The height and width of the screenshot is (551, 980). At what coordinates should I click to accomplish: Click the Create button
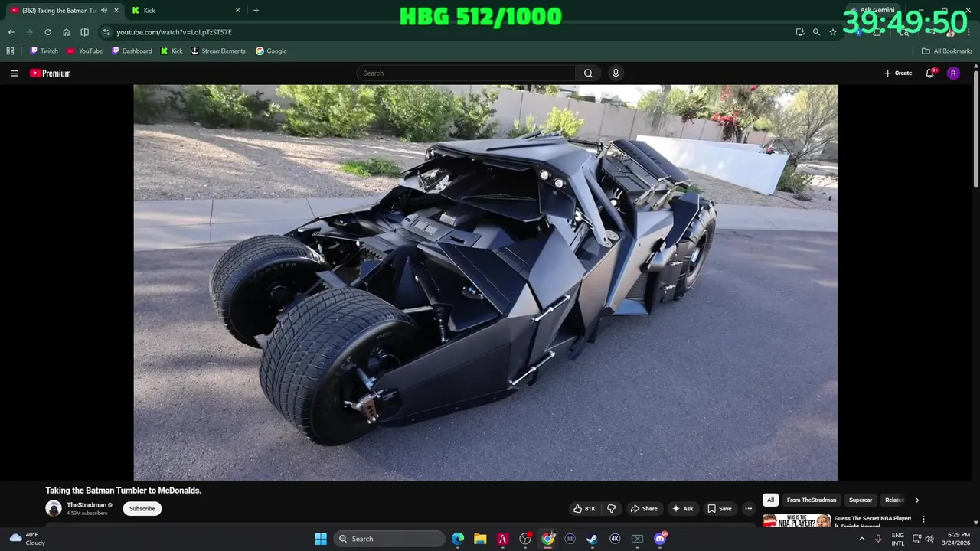click(898, 73)
